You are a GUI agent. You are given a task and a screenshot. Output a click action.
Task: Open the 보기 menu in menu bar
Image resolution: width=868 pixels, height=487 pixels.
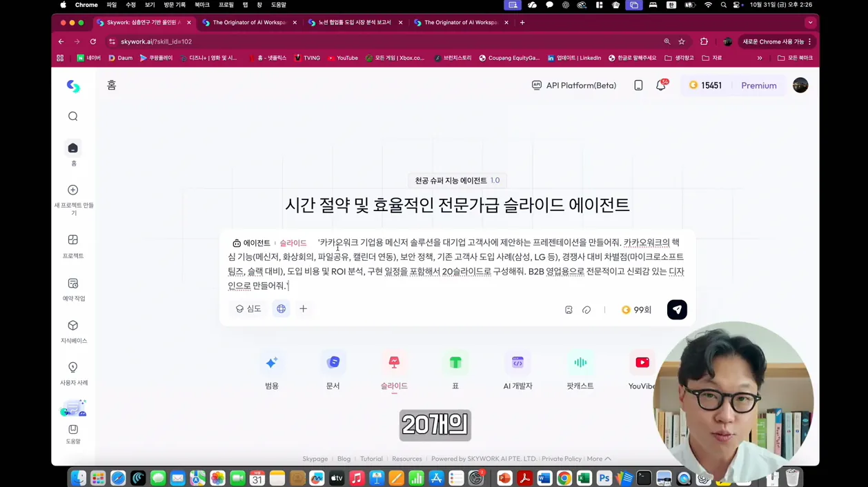[150, 5]
